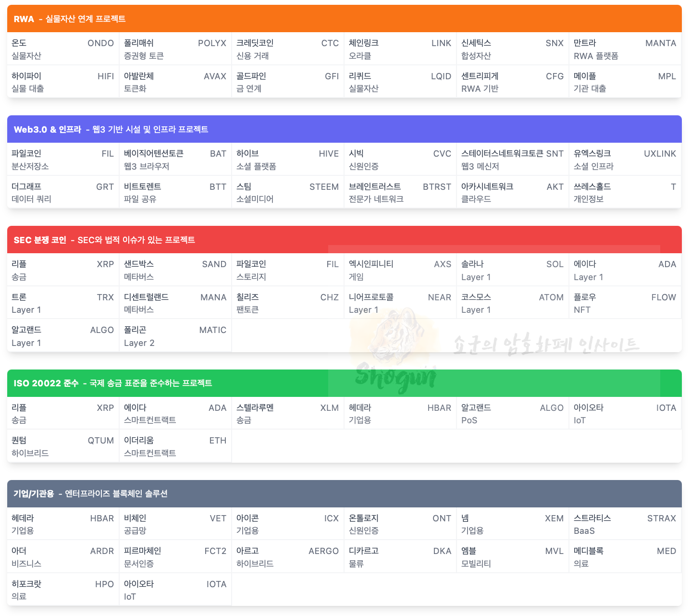Choose the 플로우 FLOW cell
691x616 pixels.
625,303
